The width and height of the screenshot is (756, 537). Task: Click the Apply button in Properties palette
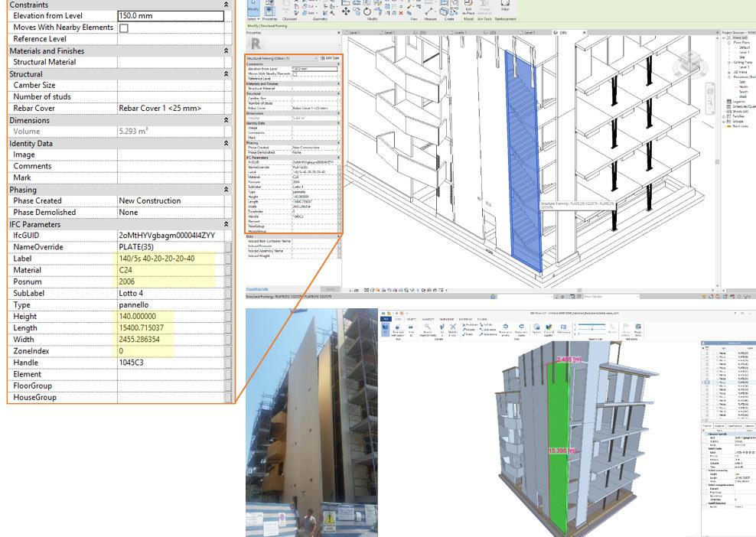[x=331, y=289]
